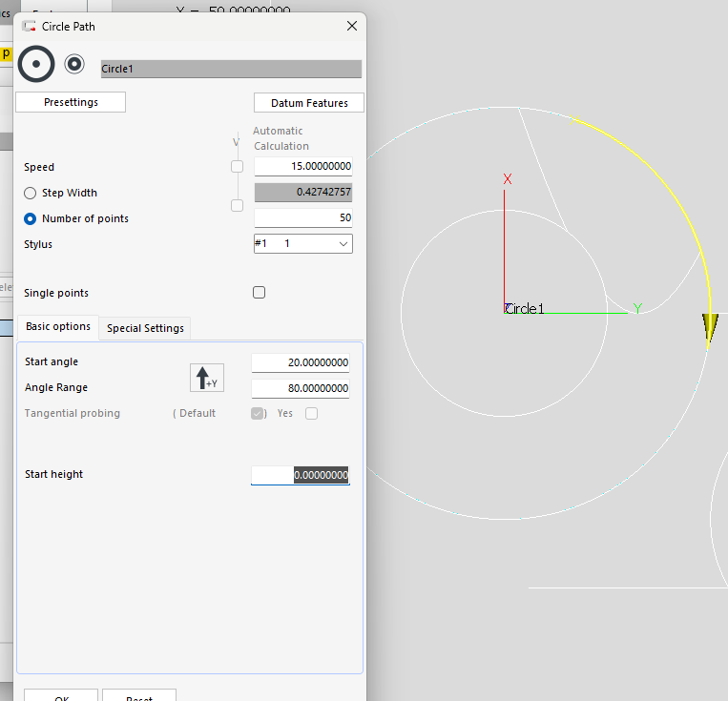The image size is (728, 701).
Task: Close the Circle Path dialog
Action: click(352, 26)
